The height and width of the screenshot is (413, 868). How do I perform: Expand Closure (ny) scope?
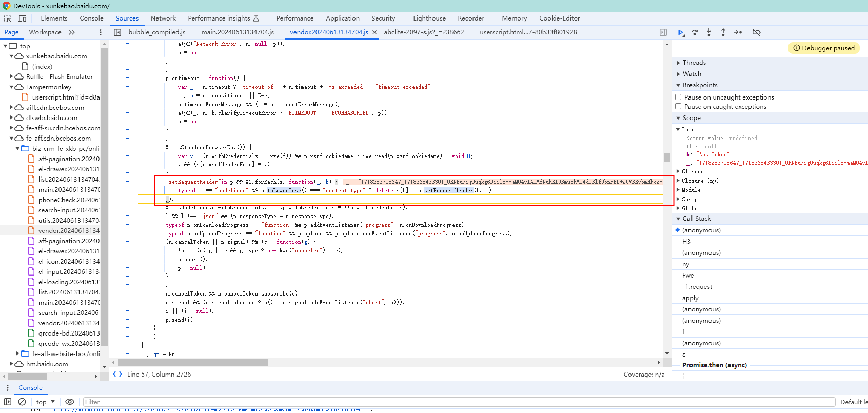coord(678,181)
